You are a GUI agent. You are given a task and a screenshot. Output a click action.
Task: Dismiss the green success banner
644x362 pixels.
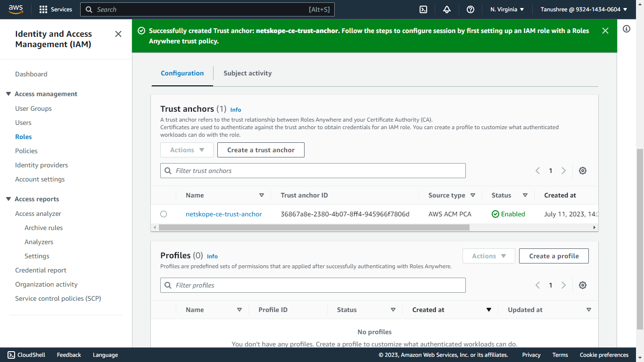pos(605,31)
